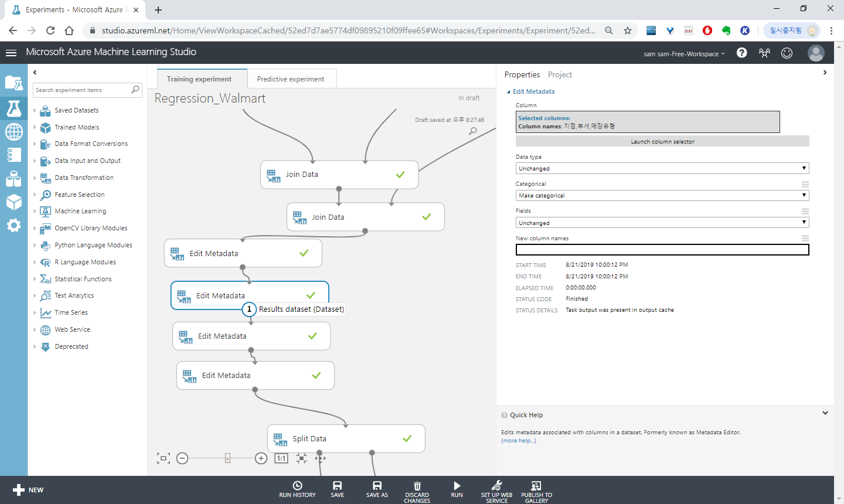Click the canvas search magnifier icon
The width and height of the screenshot is (844, 504).
click(x=472, y=131)
